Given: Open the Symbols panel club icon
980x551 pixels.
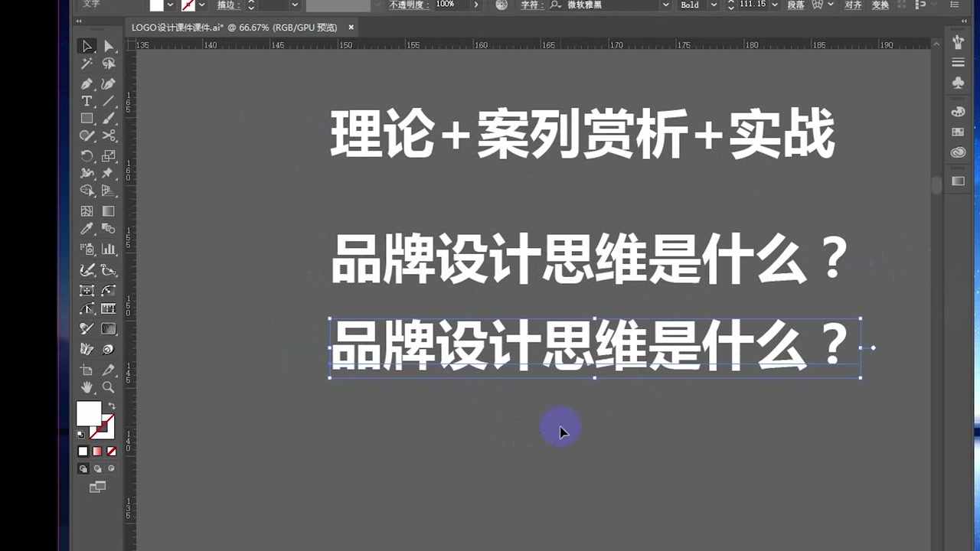Looking at the screenshot, I should [x=958, y=83].
